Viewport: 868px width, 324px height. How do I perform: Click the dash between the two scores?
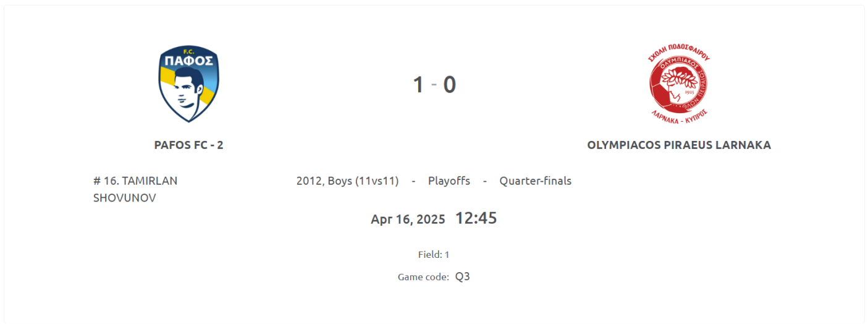point(434,85)
